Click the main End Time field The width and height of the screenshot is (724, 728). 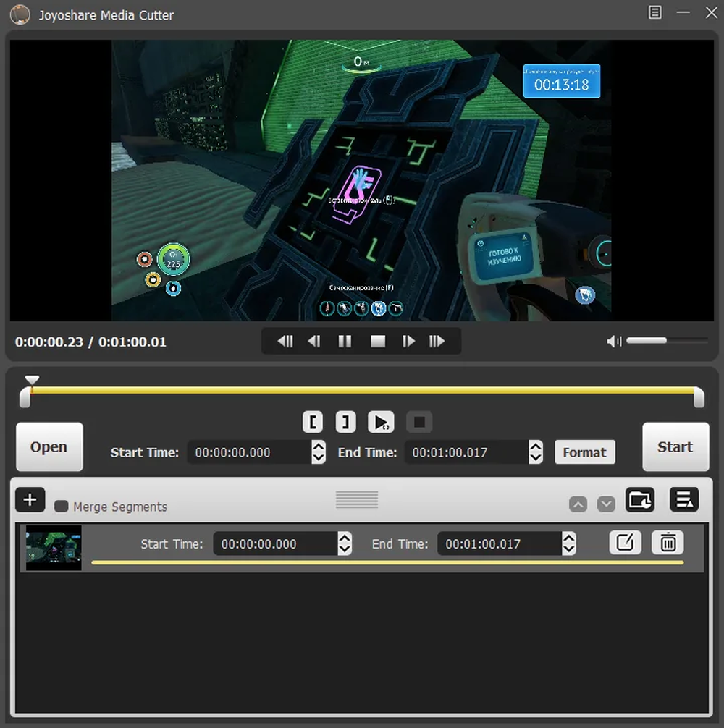pyautogui.click(x=467, y=452)
